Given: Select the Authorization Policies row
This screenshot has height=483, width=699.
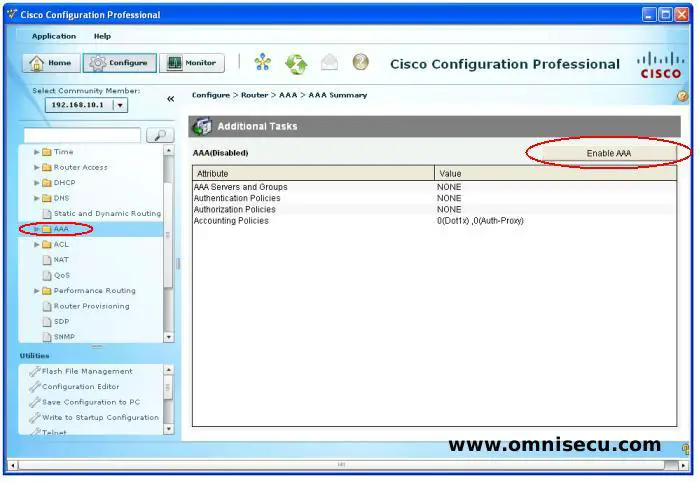Looking at the screenshot, I should click(435, 210).
